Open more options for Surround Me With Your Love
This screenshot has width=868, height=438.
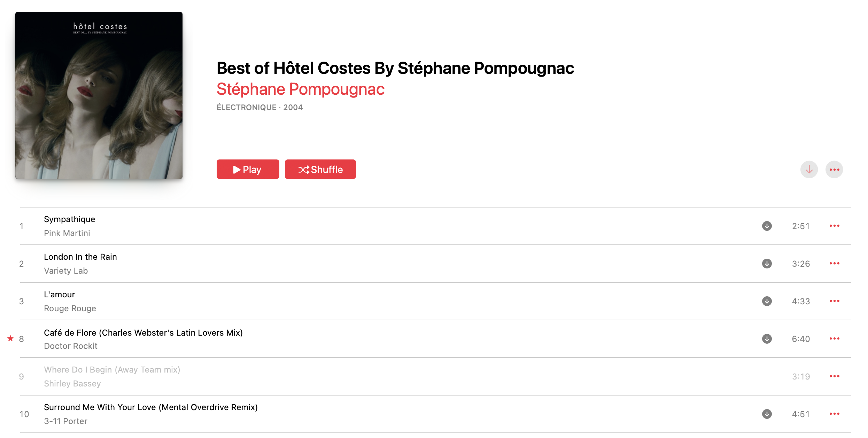tap(834, 414)
